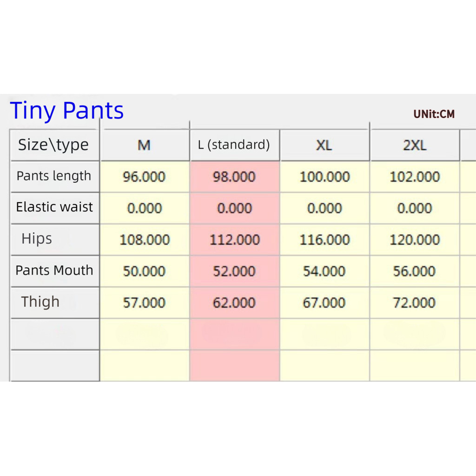Click the blue Tiny Pants title
The height and width of the screenshot is (476, 476).
(x=67, y=111)
